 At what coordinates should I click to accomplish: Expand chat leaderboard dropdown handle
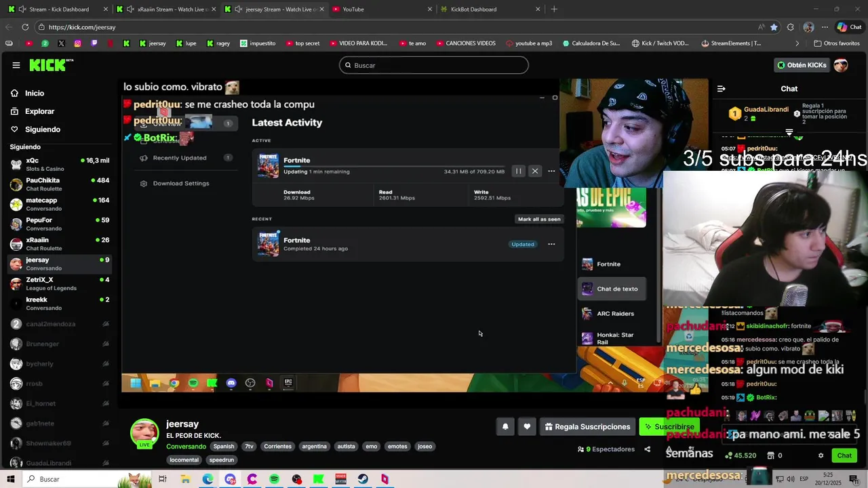tap(789, 132)
